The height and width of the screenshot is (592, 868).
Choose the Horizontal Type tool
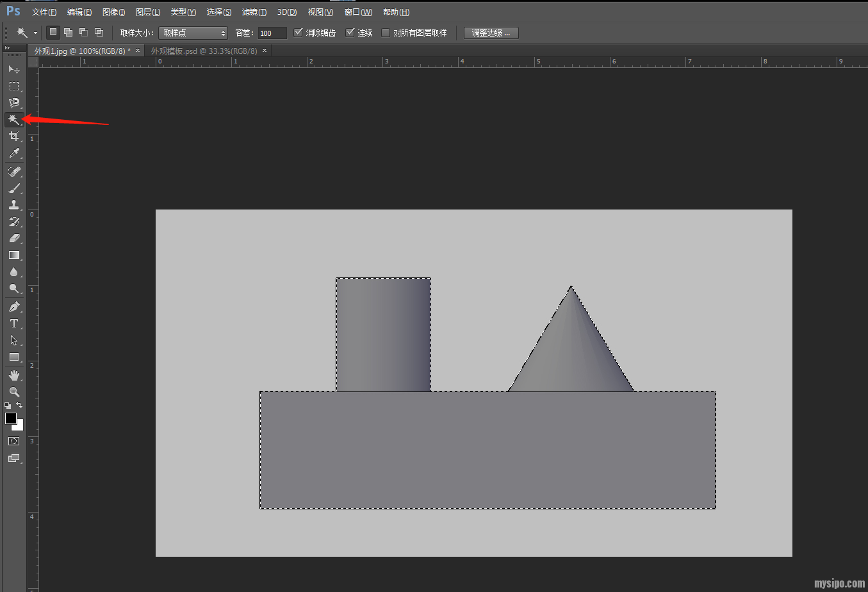tap(13, 324)
